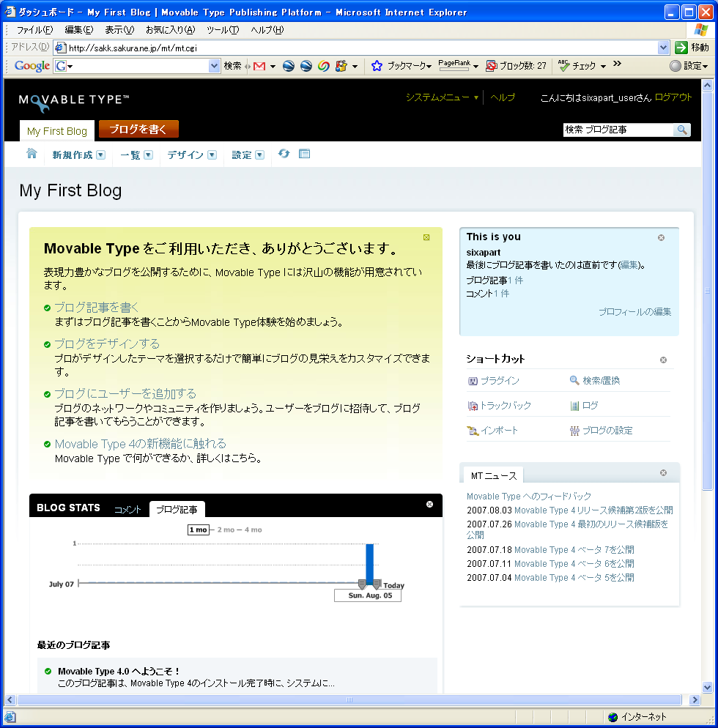718x728 pixels.
Task: Open the ファイル menu
Action: tap(35, 30)
